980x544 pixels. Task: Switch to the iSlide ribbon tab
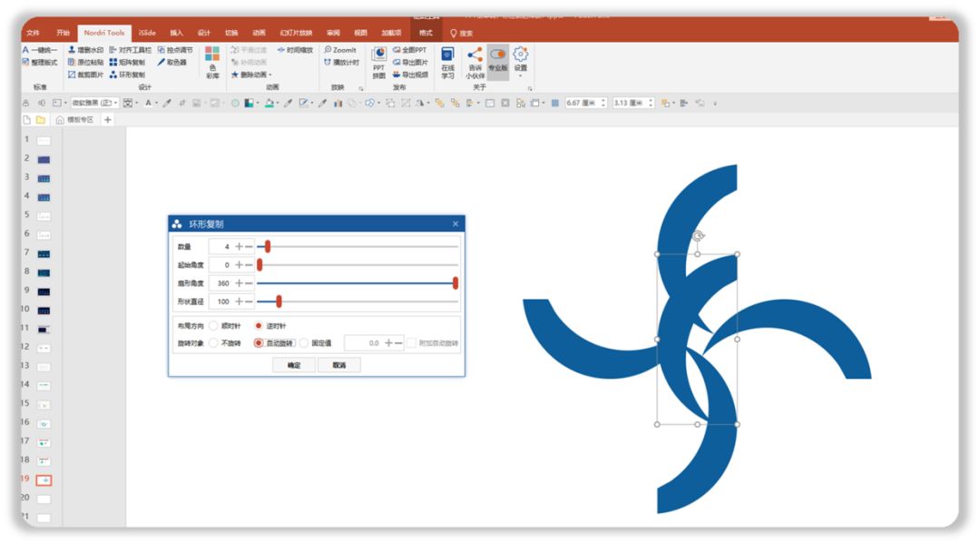tap(147, 33)
